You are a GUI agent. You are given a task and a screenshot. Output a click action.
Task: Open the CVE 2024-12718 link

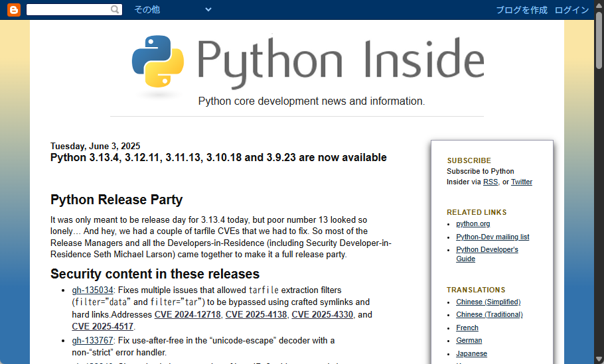(188, 314)
